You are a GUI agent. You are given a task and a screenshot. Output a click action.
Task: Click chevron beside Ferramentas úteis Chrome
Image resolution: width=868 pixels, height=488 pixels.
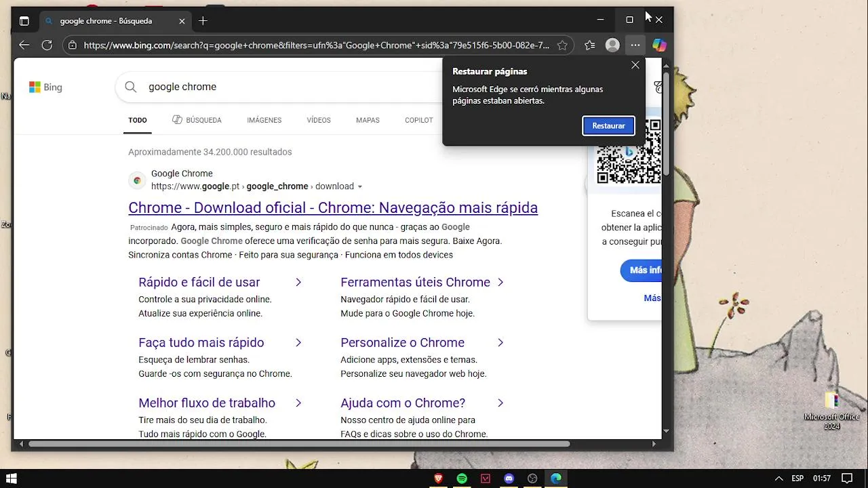(x=500, y=282)
